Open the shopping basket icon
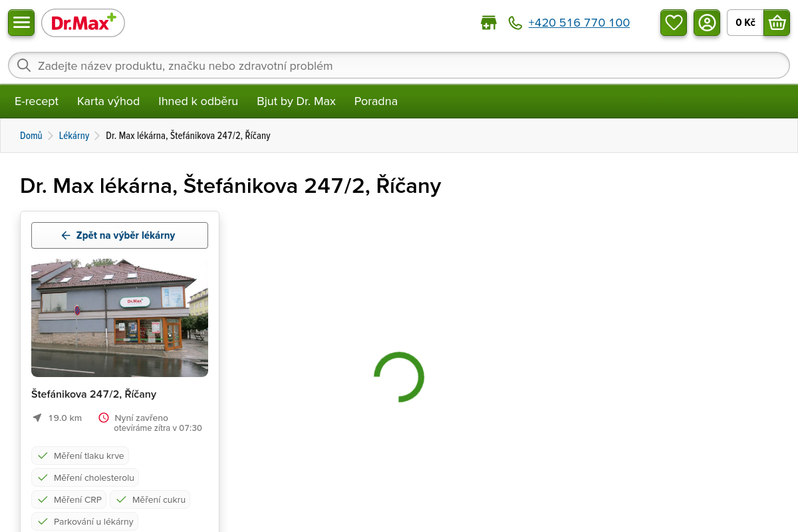798x532 pixels. pyautogui.click(x=777, y=23)
